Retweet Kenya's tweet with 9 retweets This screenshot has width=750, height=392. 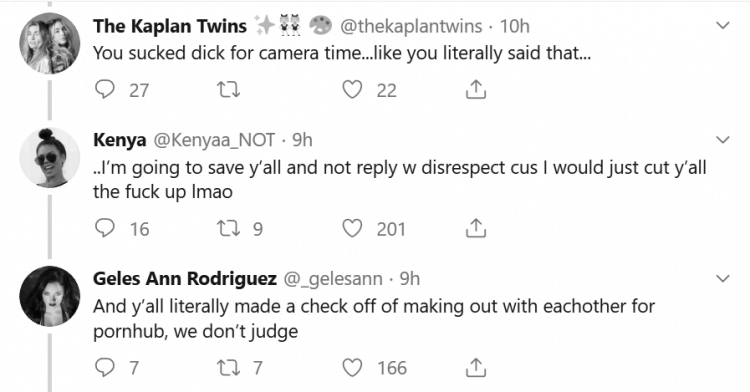tap(229, 229)
